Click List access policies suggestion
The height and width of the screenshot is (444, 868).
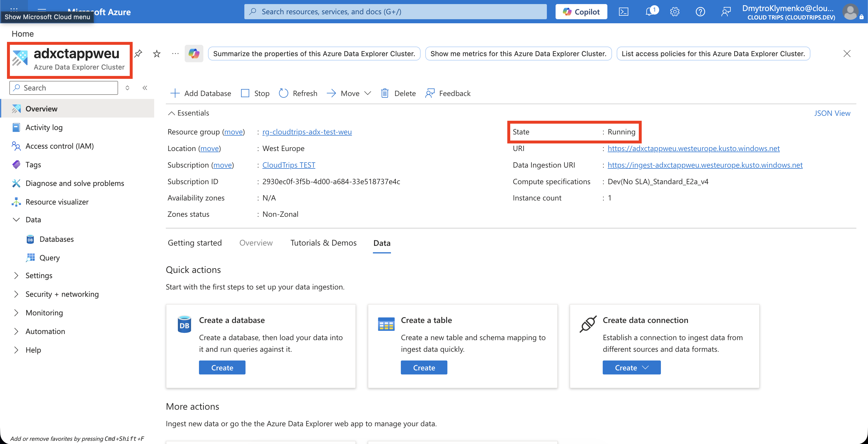[713, 54]
